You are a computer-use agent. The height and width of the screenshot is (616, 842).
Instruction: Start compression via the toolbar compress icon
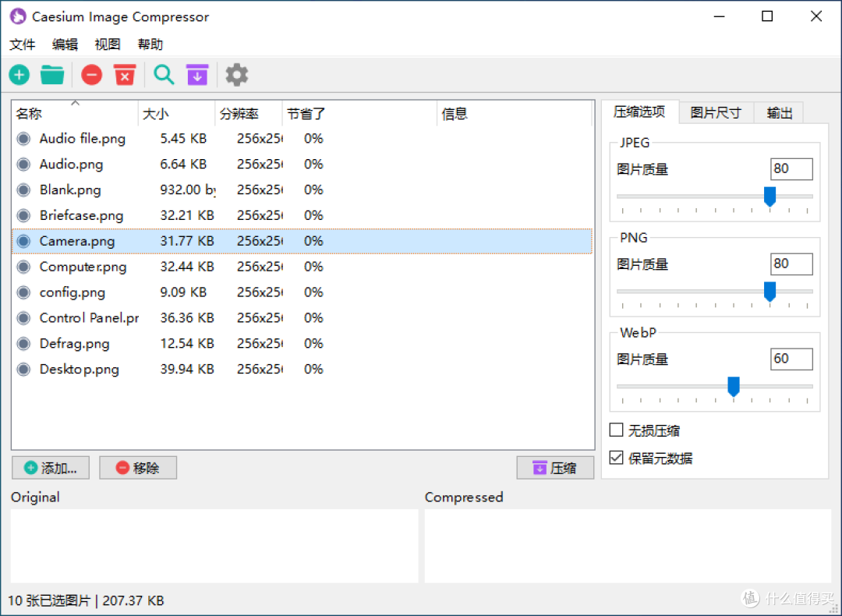click(x=196, y=74)
